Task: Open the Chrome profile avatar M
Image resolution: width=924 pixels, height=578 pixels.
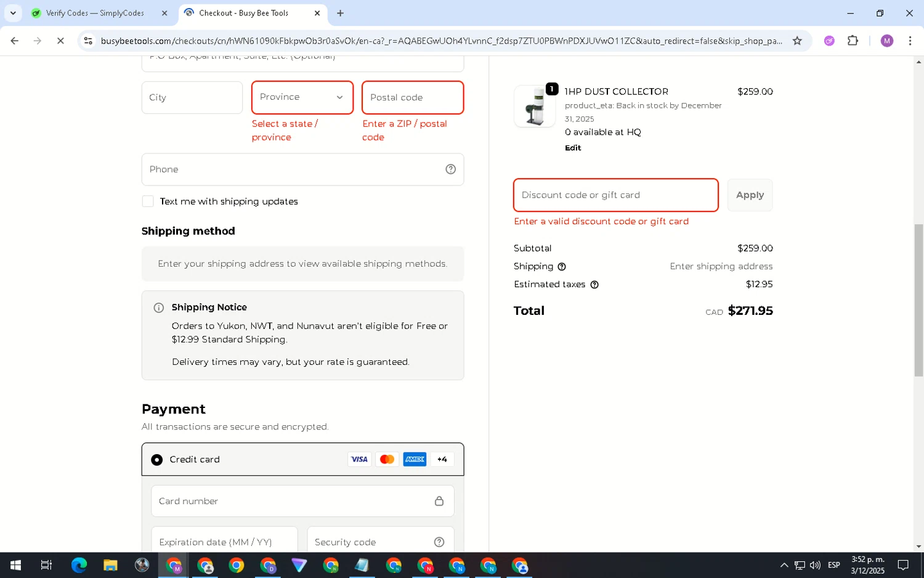Action: [886, 41]
